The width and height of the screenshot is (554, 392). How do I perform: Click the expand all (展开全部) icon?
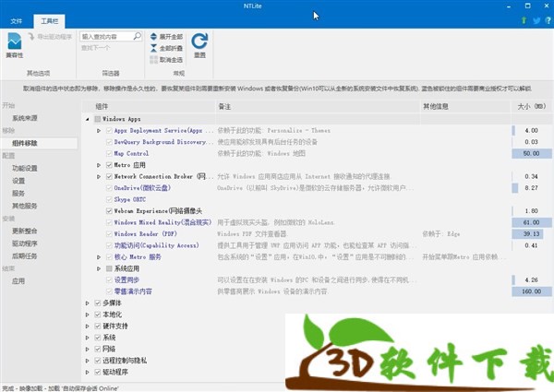(153, 36)
